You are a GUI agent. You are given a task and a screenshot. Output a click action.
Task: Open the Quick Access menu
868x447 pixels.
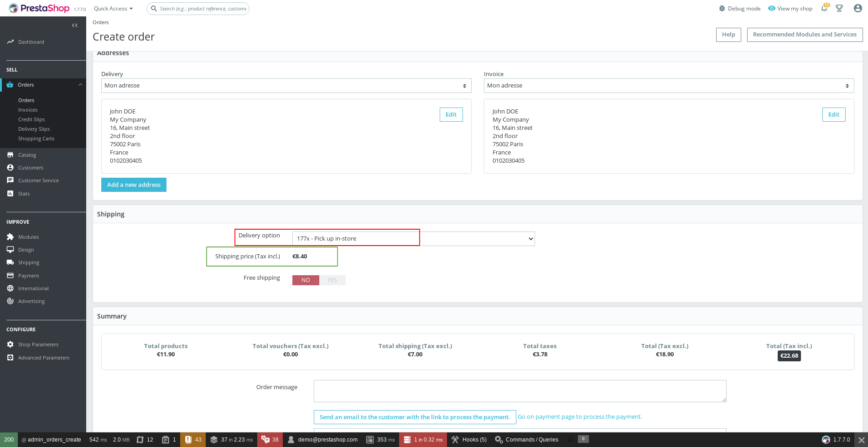click(112, 8)
